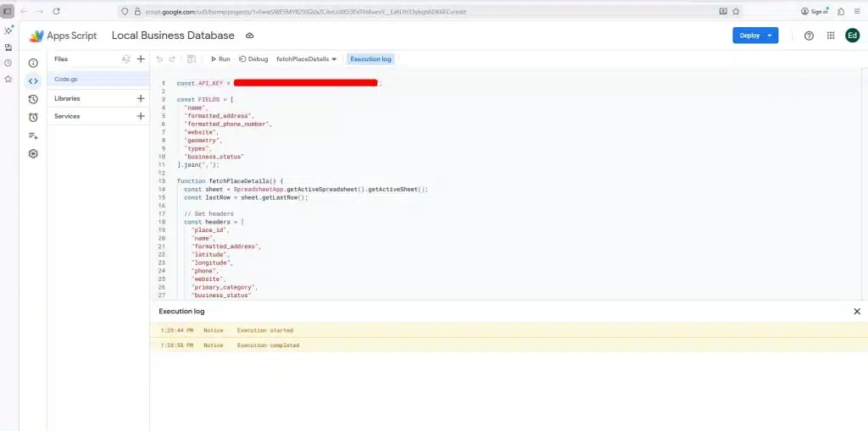Screen dimensions: 868x431
Task: Click the Libraries section label
Action: point(67,98)
